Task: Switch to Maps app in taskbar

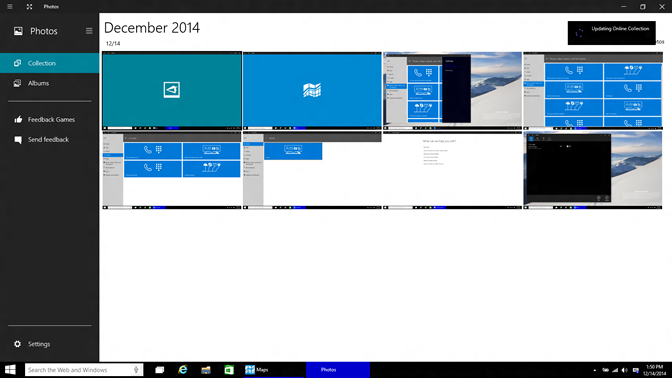Action: pos(273,370)
